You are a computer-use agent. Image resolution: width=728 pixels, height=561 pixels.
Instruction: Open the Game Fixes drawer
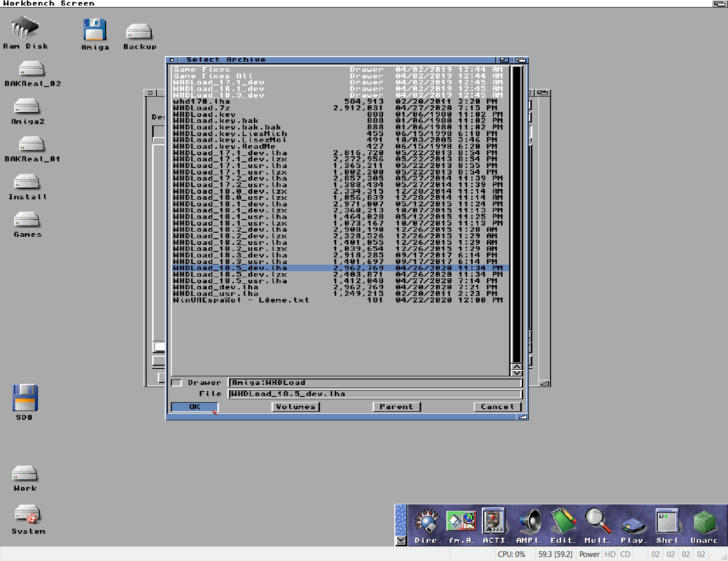pos(340,70)
